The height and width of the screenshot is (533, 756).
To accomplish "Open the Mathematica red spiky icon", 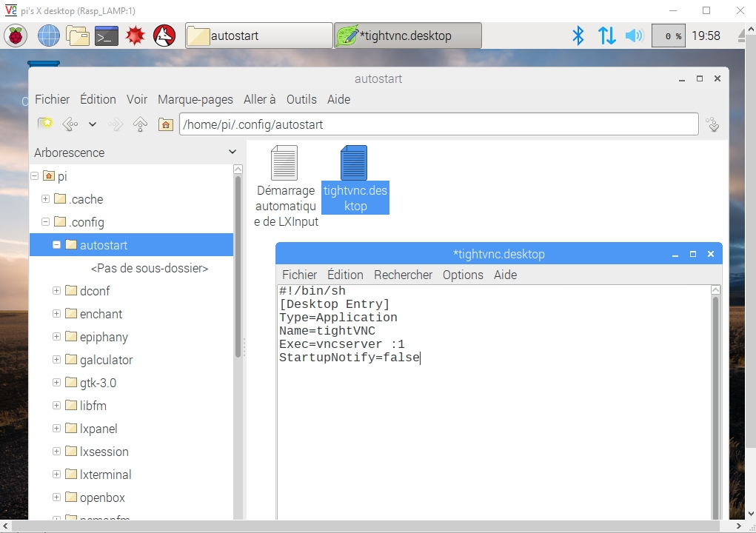I will coord(135,36).
